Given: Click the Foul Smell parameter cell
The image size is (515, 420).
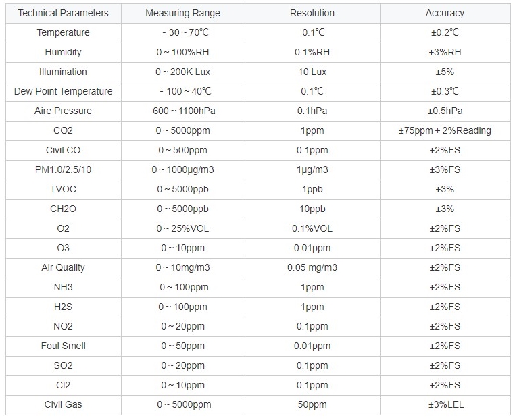Looking at the screenshot, I should coord(63,346).
